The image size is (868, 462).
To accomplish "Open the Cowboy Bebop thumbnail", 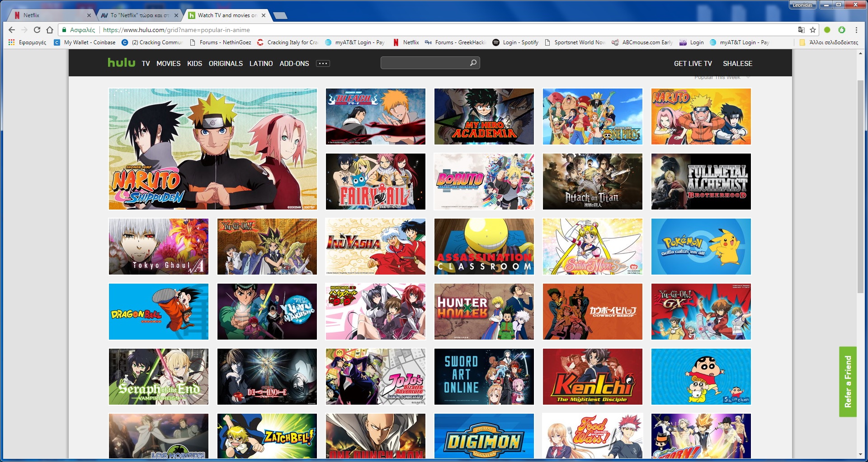I will pos(593,312).
